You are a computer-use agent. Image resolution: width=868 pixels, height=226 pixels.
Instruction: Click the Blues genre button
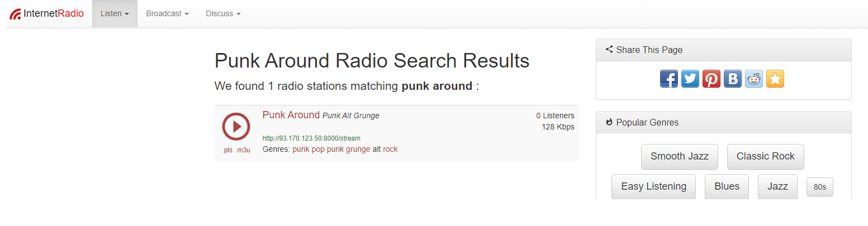727,186
